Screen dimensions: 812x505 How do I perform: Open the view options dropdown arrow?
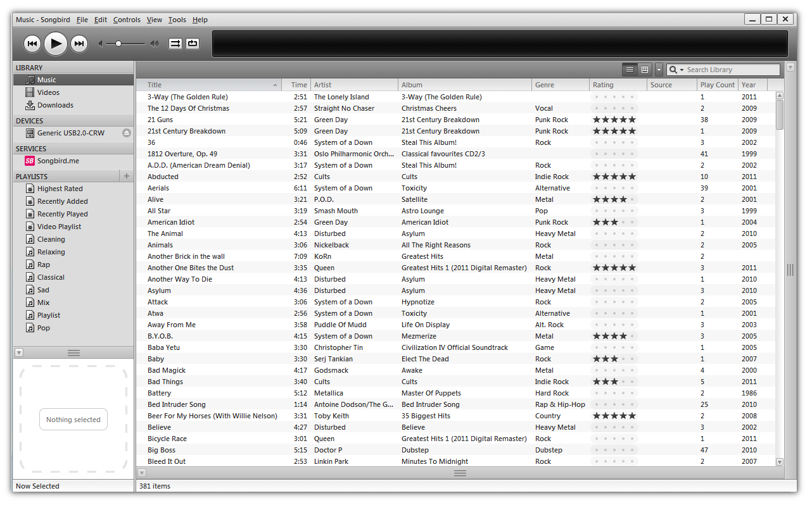pos(659,70)
